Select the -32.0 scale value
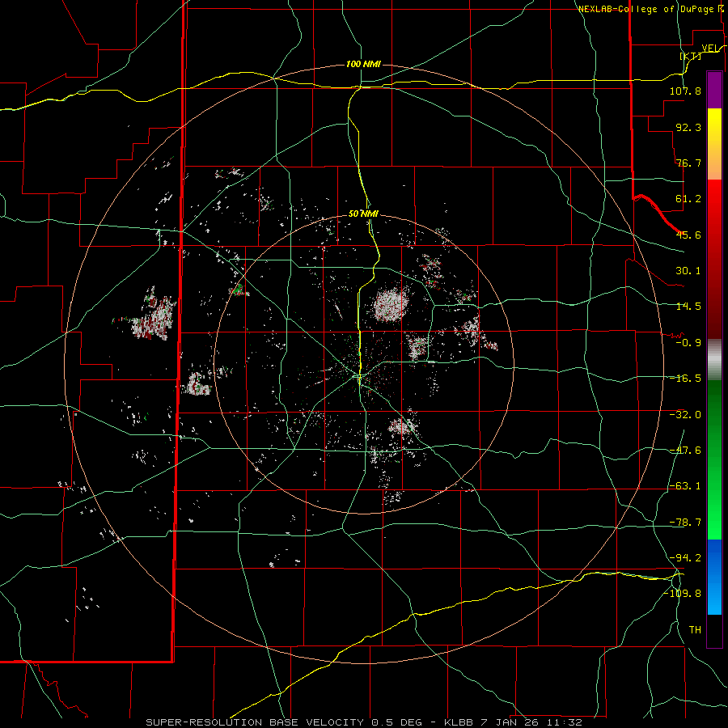 pos(685,415)
